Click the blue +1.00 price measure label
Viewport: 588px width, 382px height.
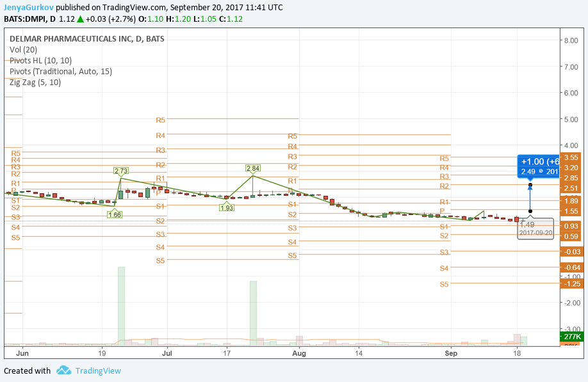(538, 166)
